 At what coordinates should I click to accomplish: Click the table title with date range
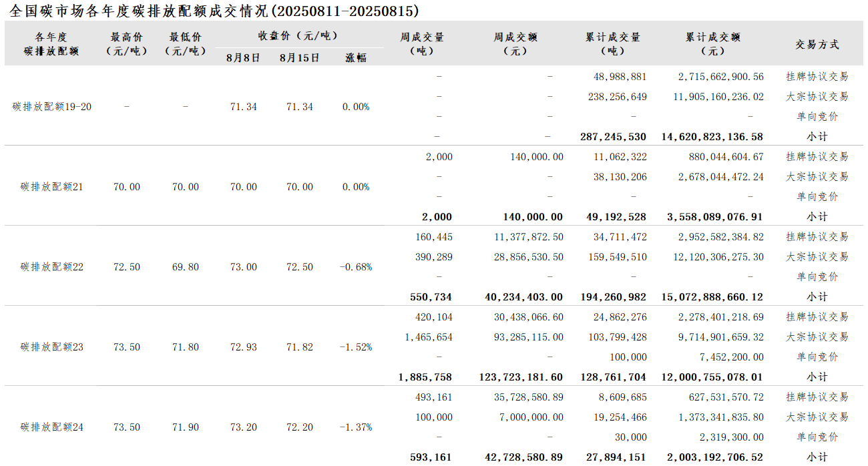(x=215, y=11)
